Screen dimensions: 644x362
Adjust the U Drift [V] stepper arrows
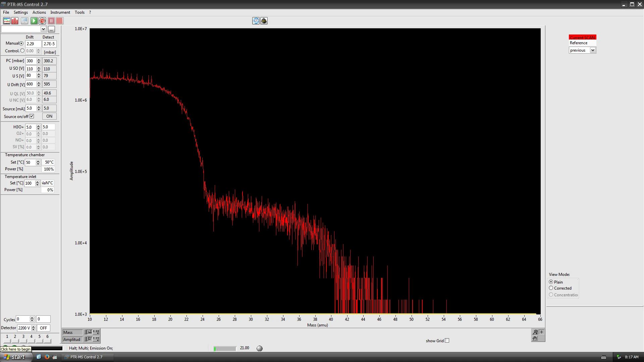39,84
